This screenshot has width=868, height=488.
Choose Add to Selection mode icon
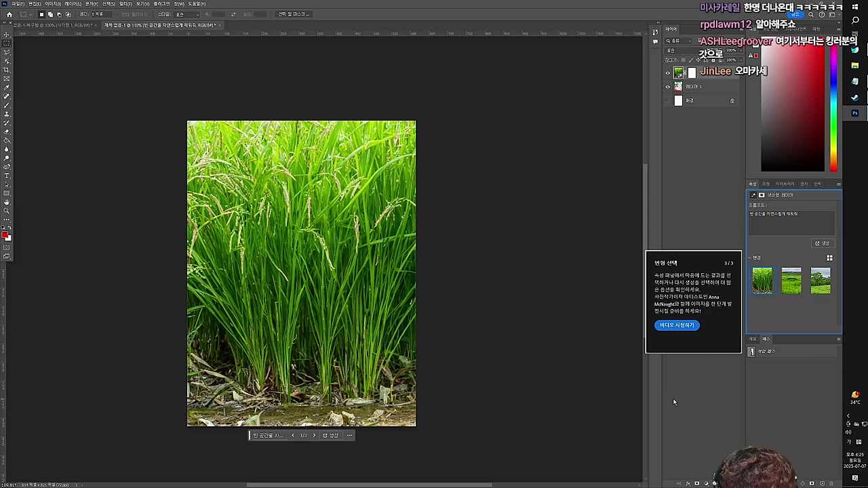[x=50, y=14]
